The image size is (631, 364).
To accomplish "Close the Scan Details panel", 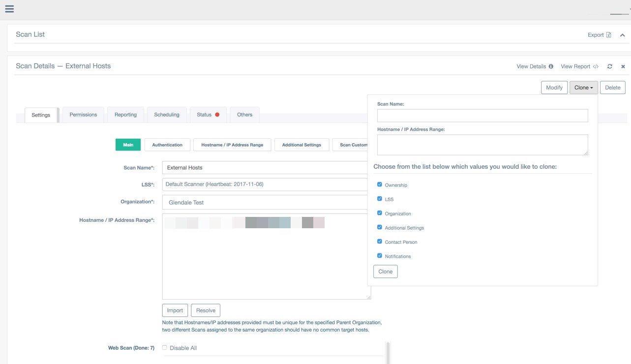I will click(x=623, y=66).
